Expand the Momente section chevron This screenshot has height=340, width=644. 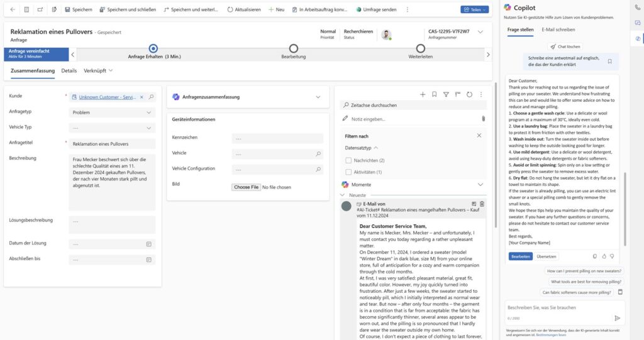coord(480,184)
